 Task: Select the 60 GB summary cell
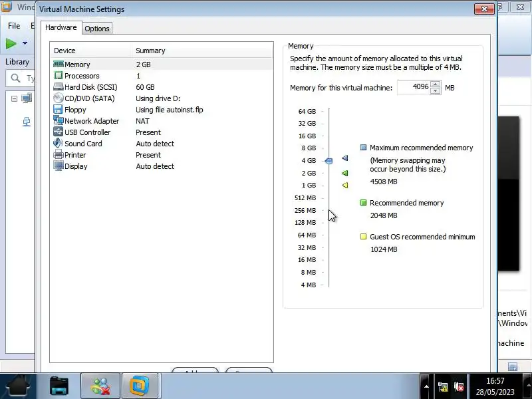[x=145, y=87]
